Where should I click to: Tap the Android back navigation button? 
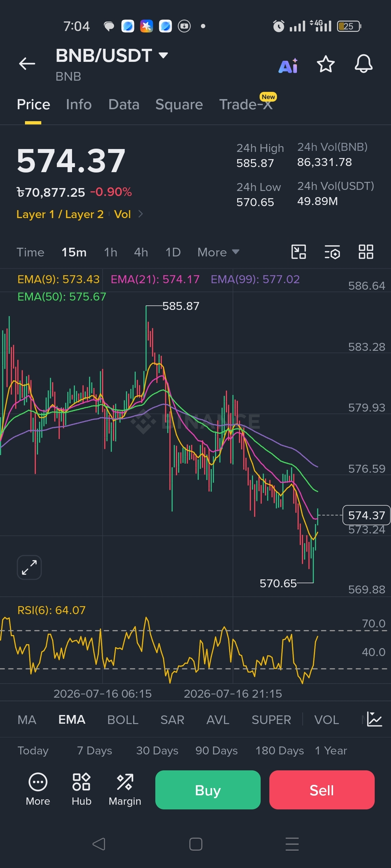[99, 844]
